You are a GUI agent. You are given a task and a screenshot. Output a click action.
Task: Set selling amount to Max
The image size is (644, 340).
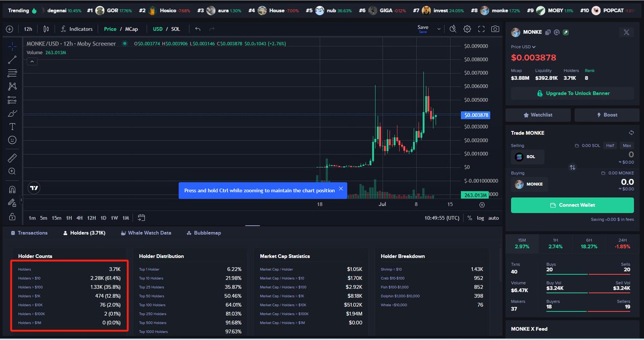click(x=626, y=145)
